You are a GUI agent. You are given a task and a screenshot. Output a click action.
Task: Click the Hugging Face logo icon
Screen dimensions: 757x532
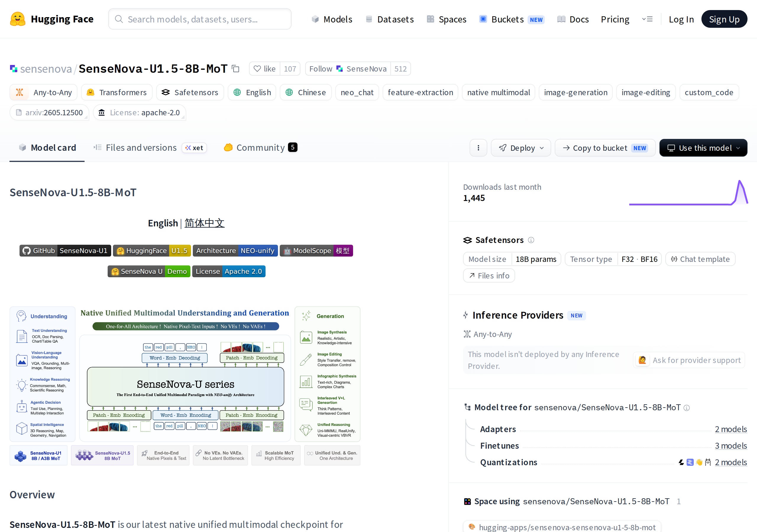point(17,19)
